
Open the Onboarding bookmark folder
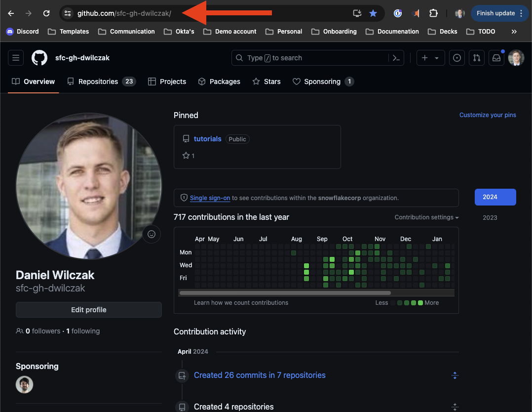tap(334, 32)
